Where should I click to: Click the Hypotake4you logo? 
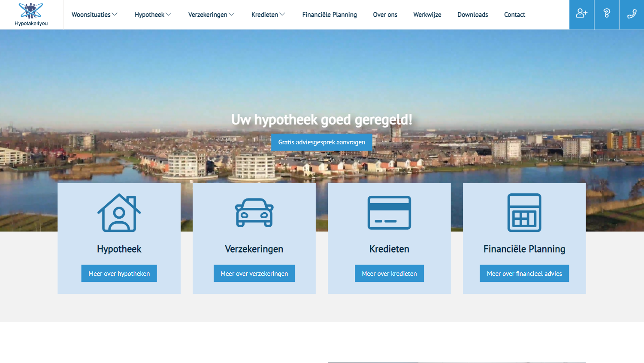(31, 15)
